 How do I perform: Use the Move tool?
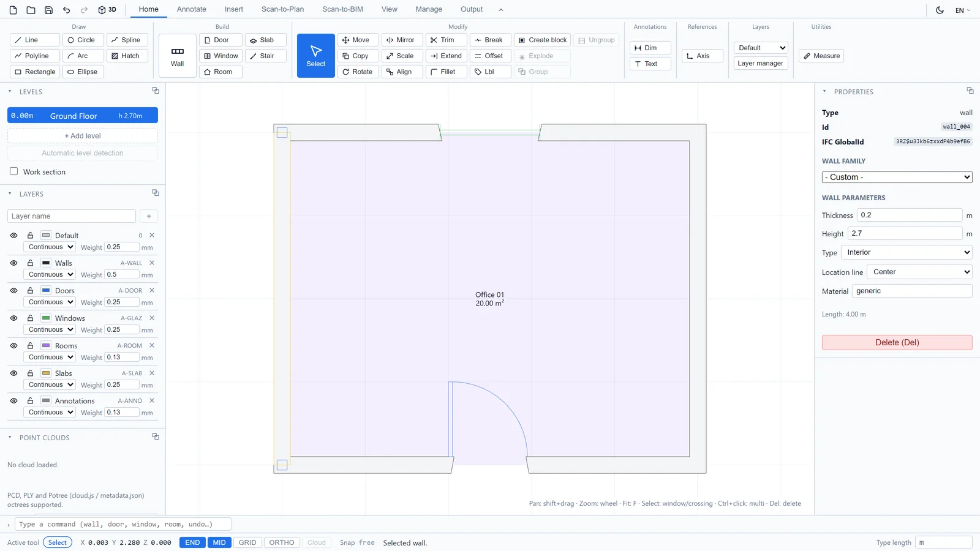pyautogui.click(x=358, y=40)
